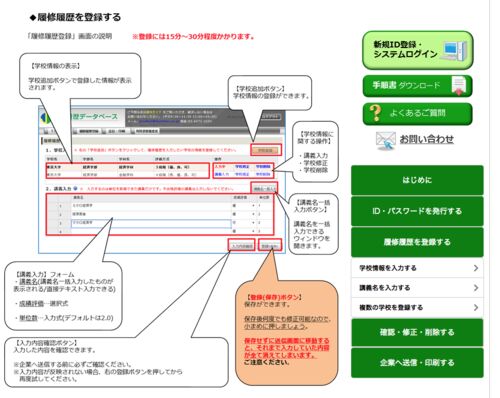Click the explanatory screenshot of the registration screen
The width and height of the screenshot is (500, 398).
162,180
